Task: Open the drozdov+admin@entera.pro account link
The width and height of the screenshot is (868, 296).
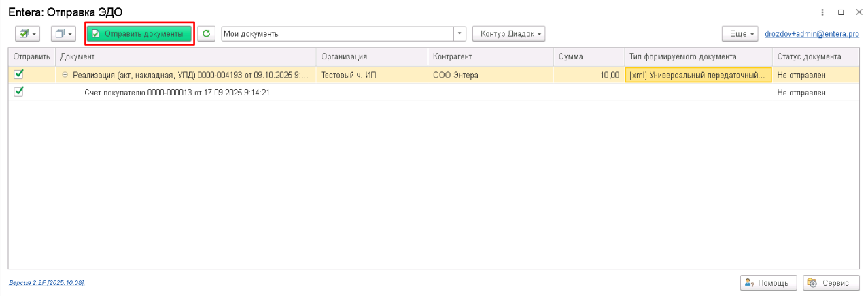Action: (x=812, y=33)
